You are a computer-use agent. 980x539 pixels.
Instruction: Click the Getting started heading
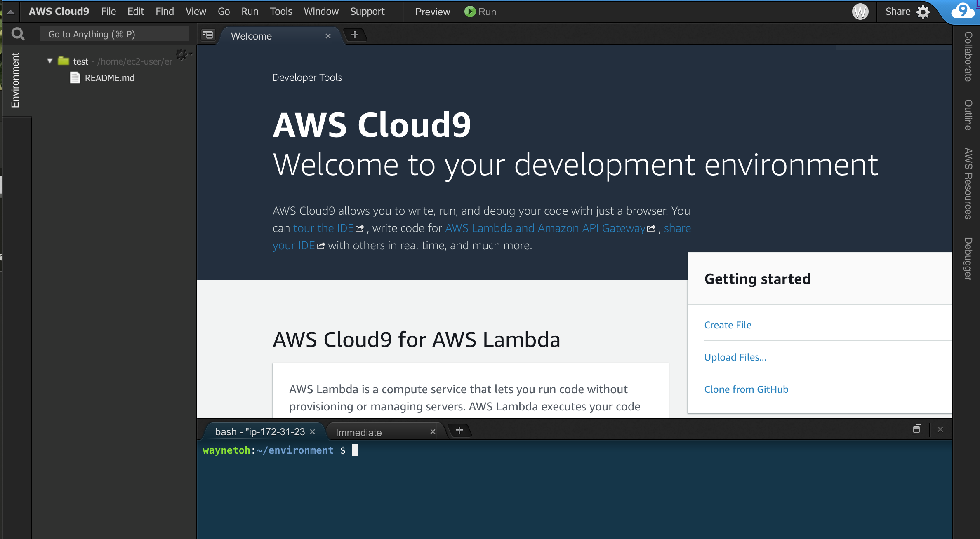(757, 279)
